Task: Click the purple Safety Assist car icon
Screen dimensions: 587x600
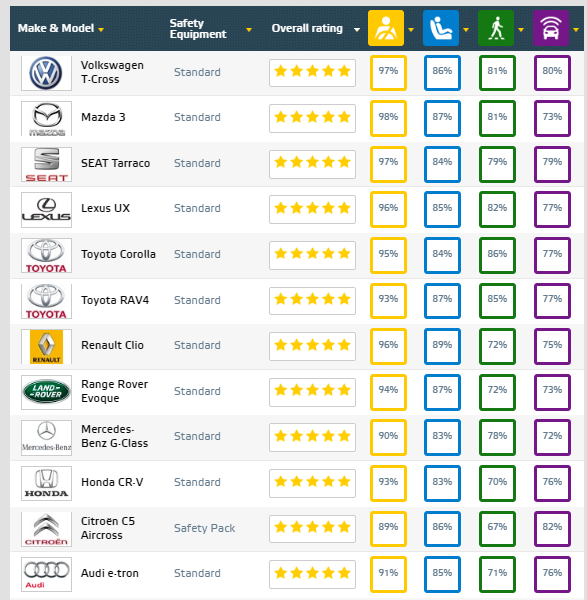Action: click(551, 28)
